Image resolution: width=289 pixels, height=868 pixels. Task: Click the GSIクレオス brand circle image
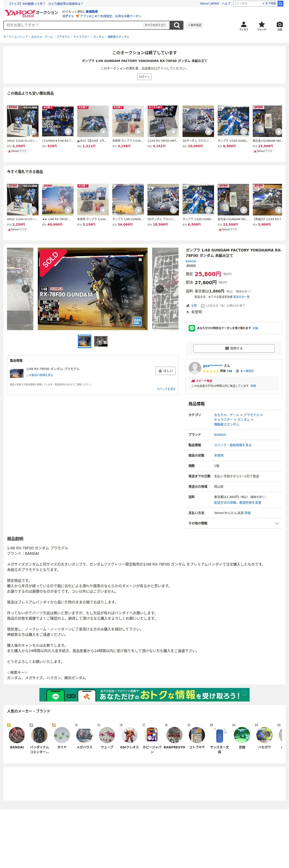[129, 735]
